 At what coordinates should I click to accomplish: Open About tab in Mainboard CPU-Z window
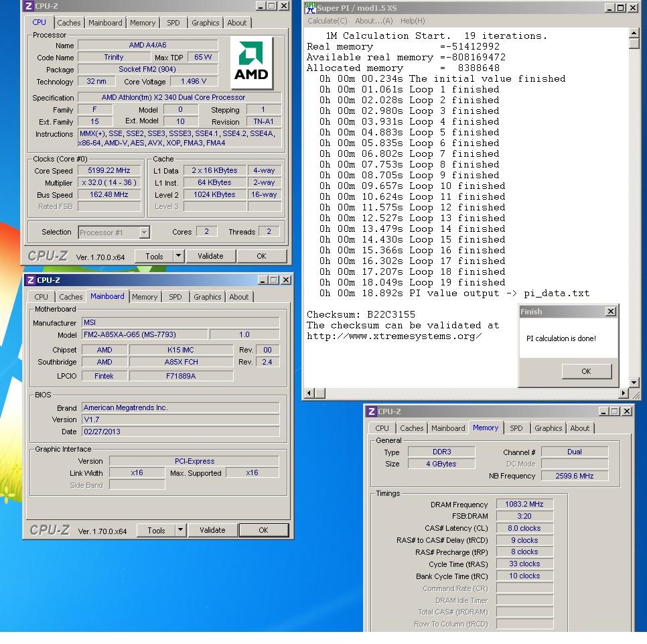click(x=239, y=297)
